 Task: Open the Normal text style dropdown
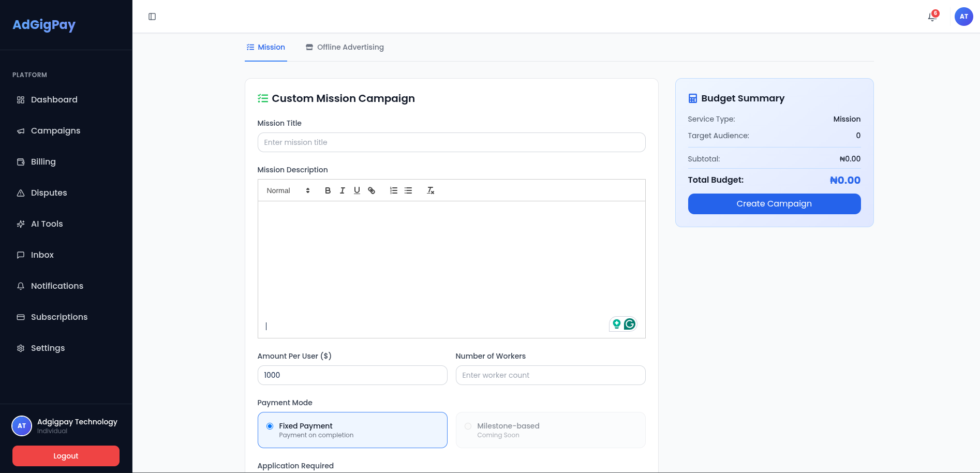[x=288, y=190]
